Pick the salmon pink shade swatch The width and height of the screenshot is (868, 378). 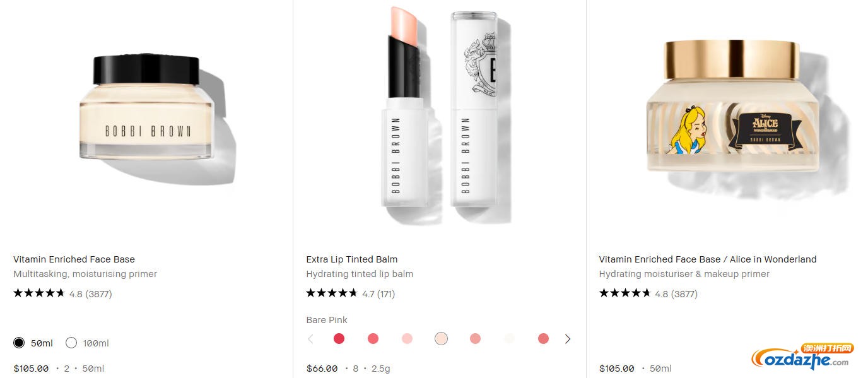click(x=475, y=339)
